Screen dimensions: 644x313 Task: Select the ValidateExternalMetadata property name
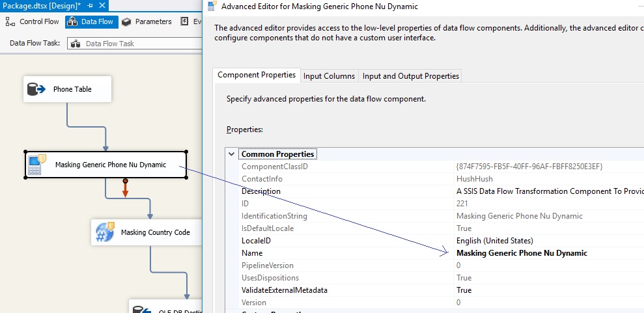(x=284, y=290)
